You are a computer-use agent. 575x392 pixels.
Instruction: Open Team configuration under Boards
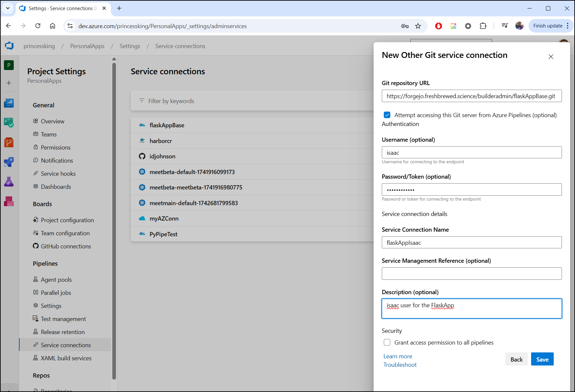tap(65, 233)
